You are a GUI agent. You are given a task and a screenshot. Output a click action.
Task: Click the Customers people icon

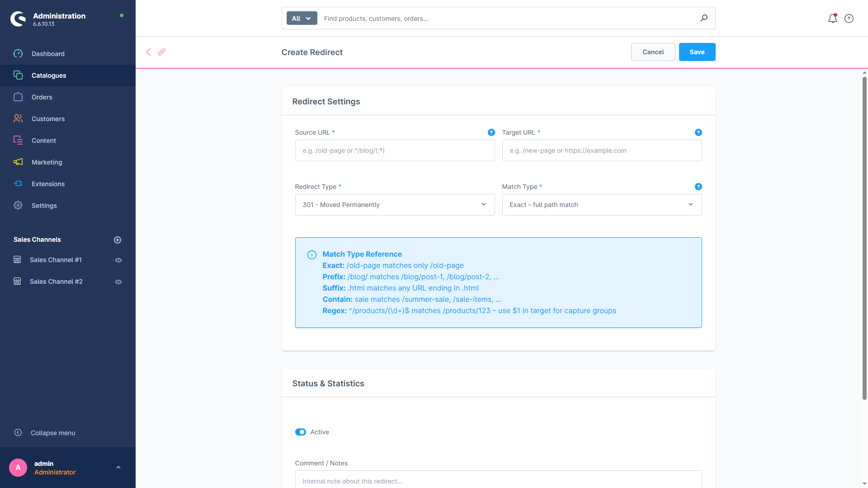pos(18,119)
